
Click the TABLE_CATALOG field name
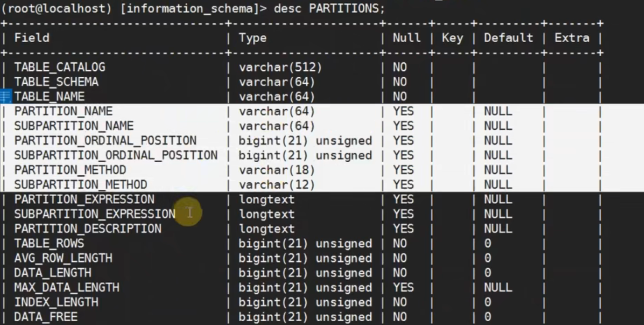pyautogui.click(x=59, y=67)
